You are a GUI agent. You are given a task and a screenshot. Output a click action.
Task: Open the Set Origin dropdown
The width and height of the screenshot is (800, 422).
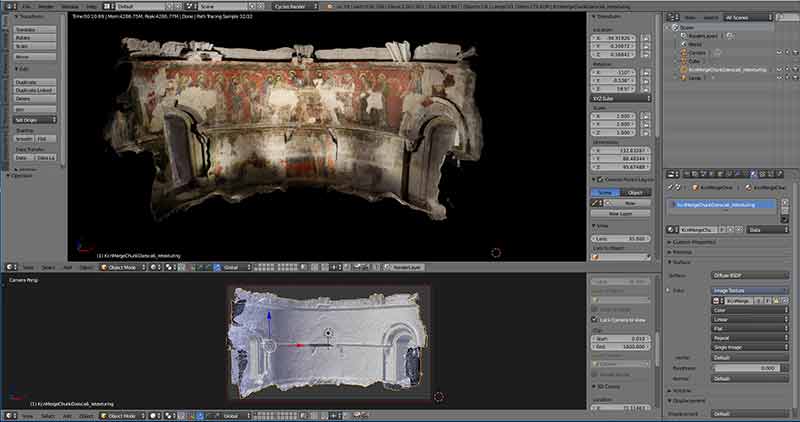(x=35, y=120)
